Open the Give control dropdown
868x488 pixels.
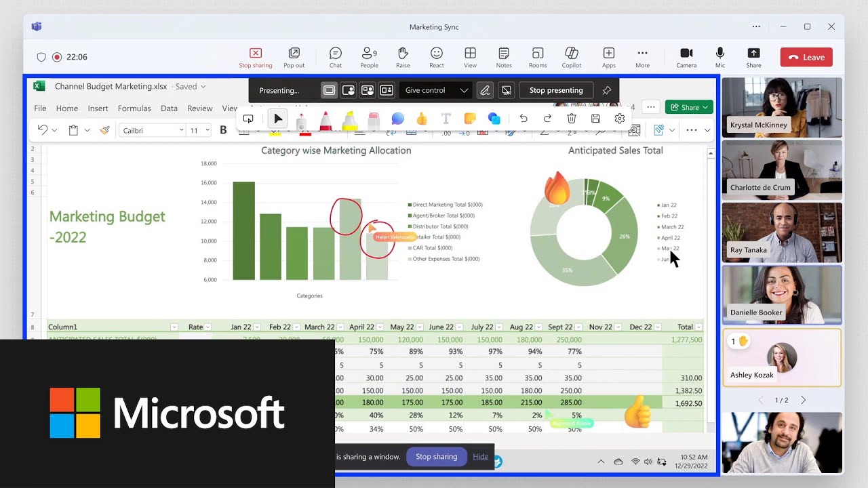point(436,90)
